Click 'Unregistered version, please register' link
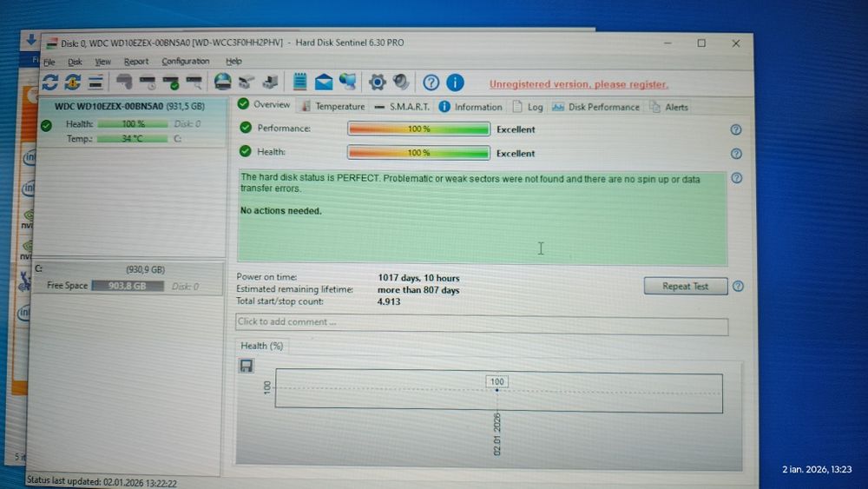This screenshot has height=489, width=868. pyautogui.click(x=578, y=84)
